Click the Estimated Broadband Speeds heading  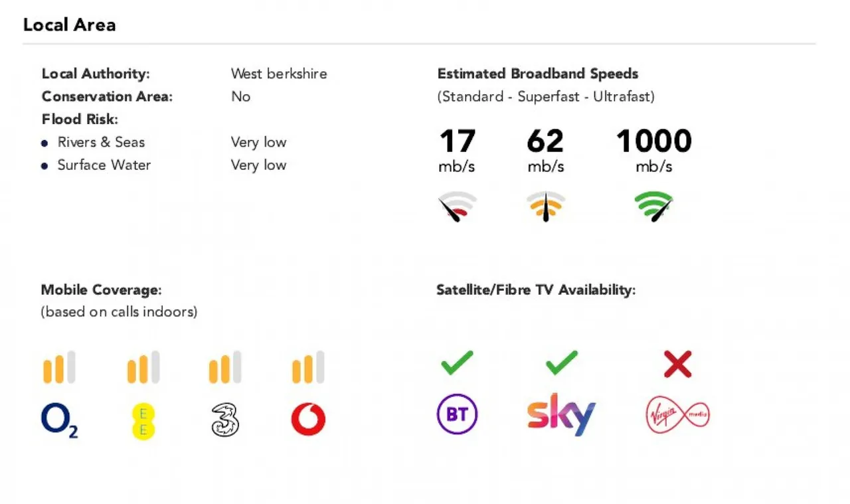(538, 74)
